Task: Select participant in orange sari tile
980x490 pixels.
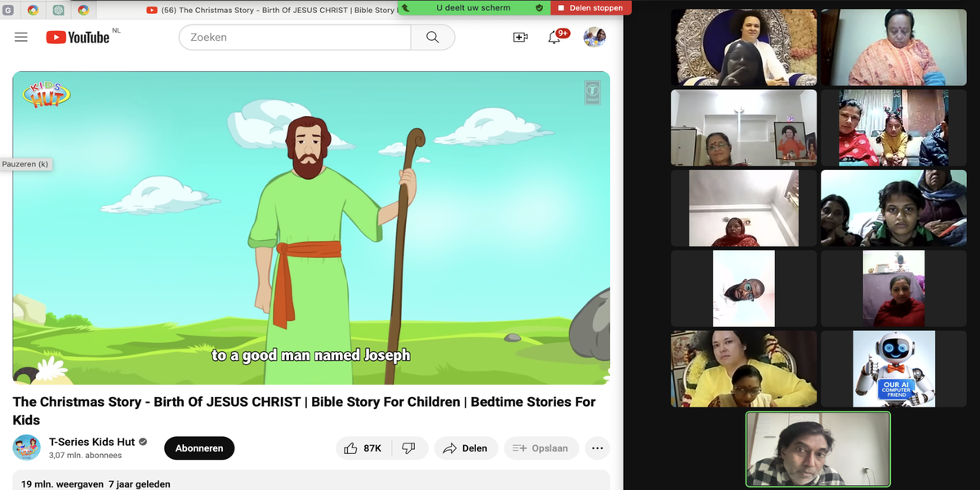Action: point(893,47)
